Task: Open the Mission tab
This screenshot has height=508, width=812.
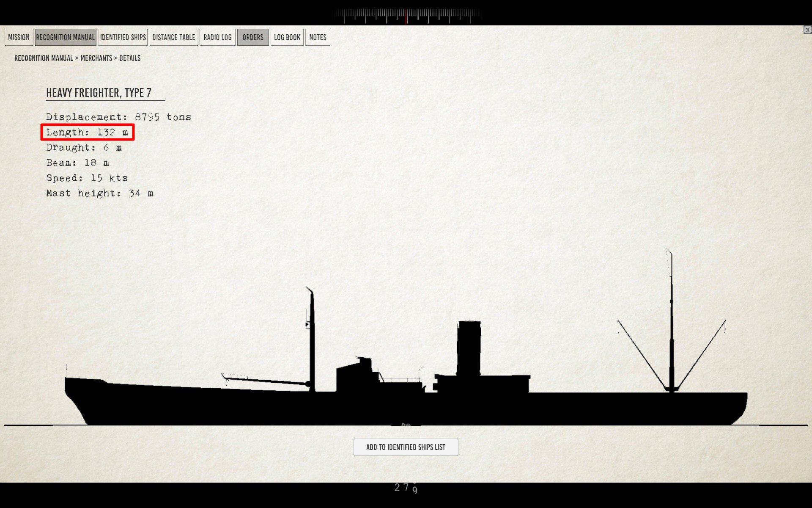Action: click(19, 37)
